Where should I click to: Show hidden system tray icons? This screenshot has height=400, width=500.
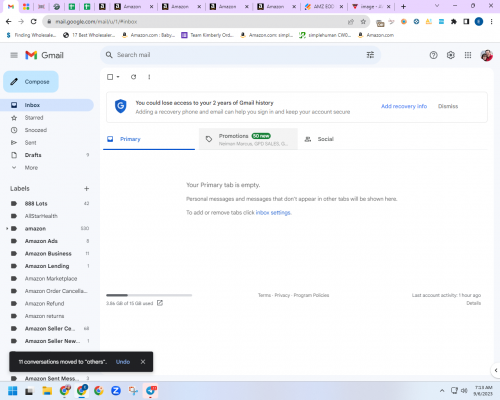point(442,390)
